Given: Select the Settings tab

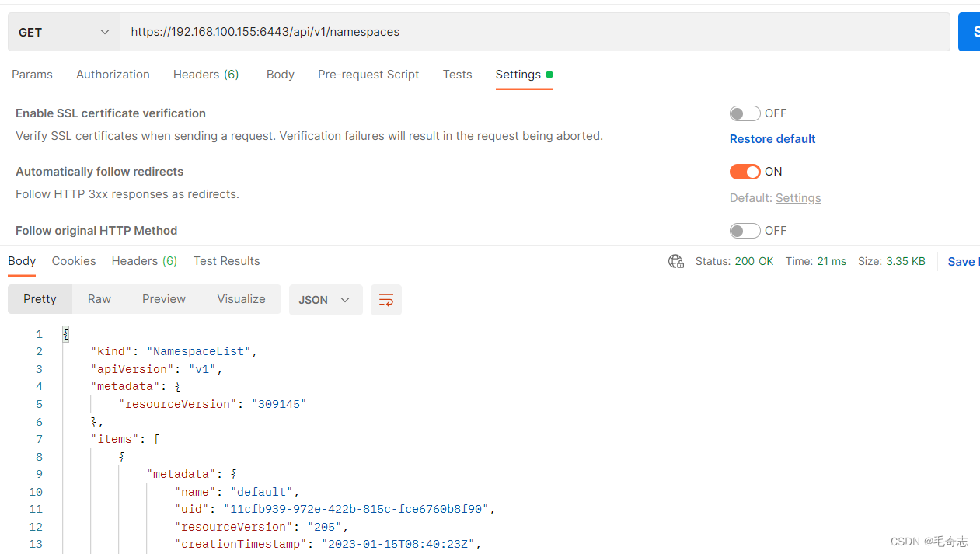Looking at the screenshot, I should coord(524,75).
